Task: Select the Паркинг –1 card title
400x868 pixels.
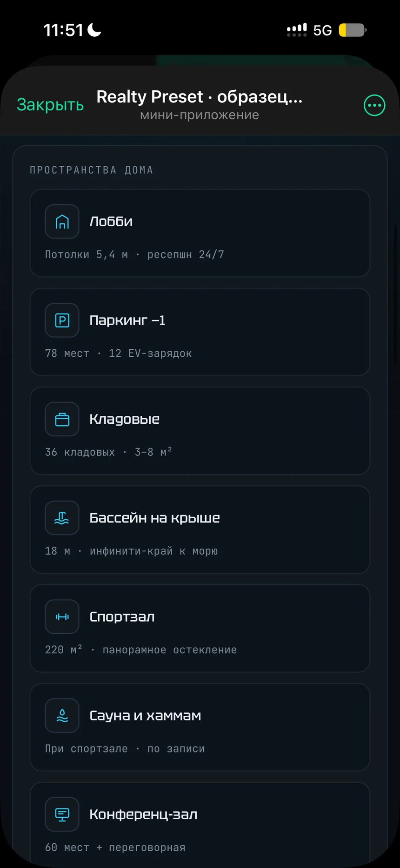Action: pyautogui.click(x=127, y=320)
